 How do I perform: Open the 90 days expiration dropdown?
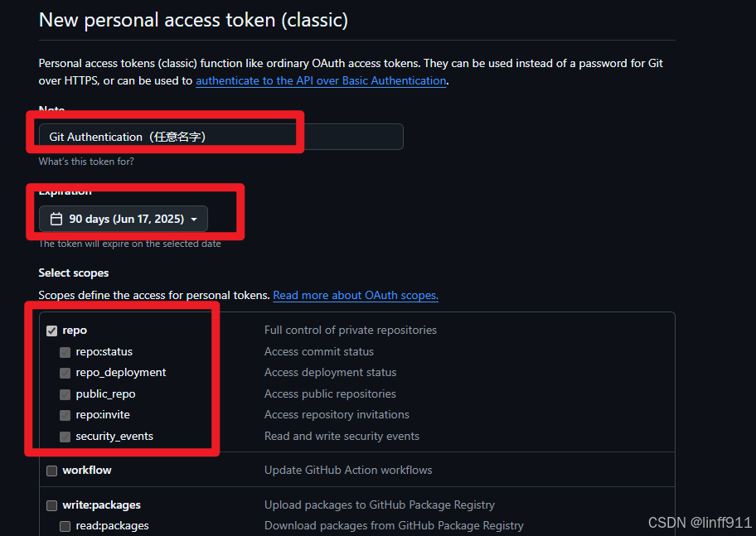pos(123,219)
